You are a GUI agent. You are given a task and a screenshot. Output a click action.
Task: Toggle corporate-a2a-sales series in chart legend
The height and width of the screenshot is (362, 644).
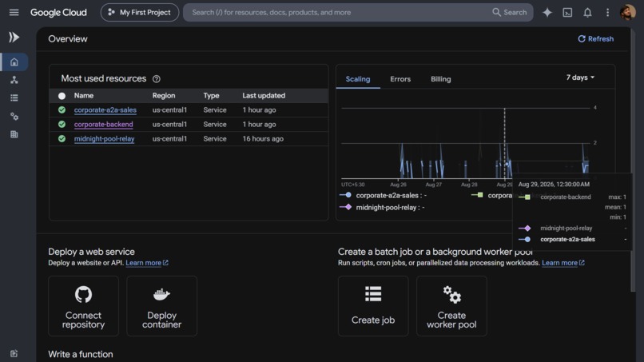tap(384, 195)
